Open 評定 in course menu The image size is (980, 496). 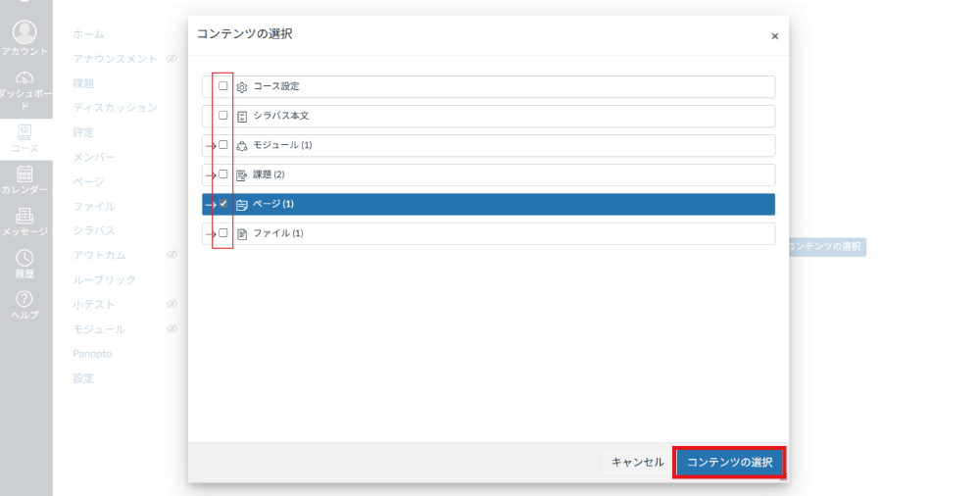pos(83,132)
